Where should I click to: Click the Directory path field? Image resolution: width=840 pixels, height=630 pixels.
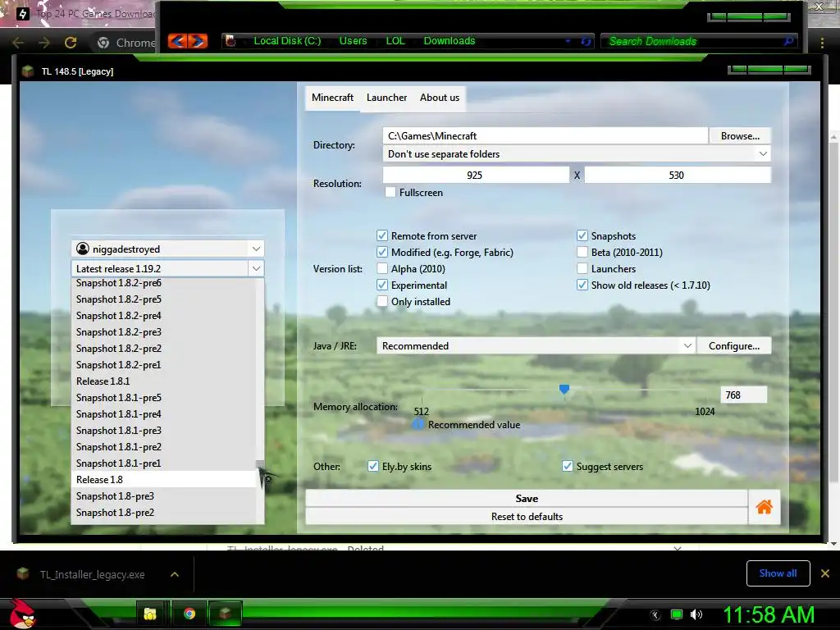coord(545,135)
